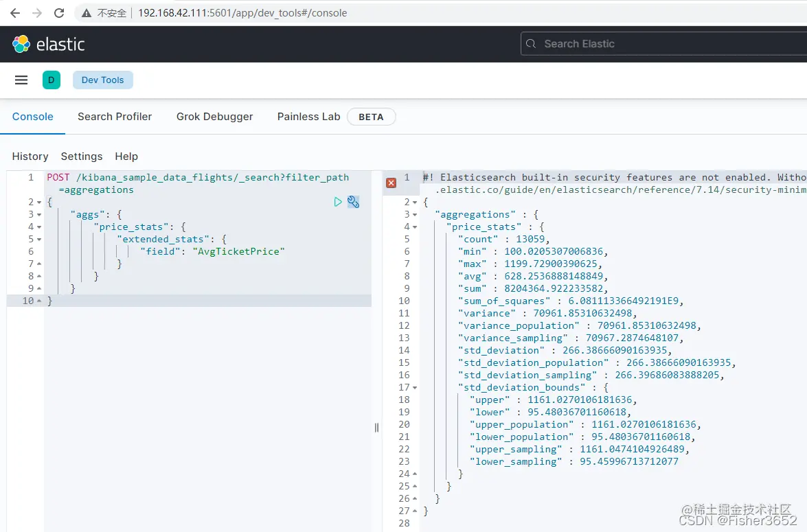Open the Search Profiler tab

pos(115,117)
